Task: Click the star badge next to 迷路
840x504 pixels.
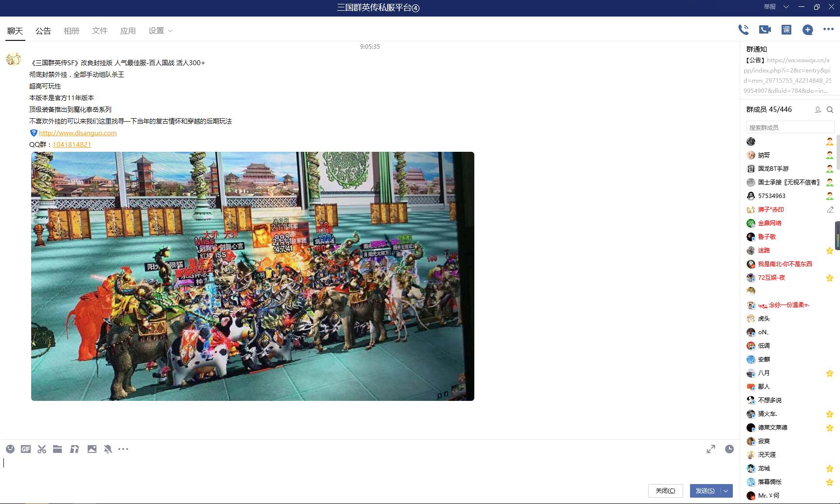Action: [830, 251]
